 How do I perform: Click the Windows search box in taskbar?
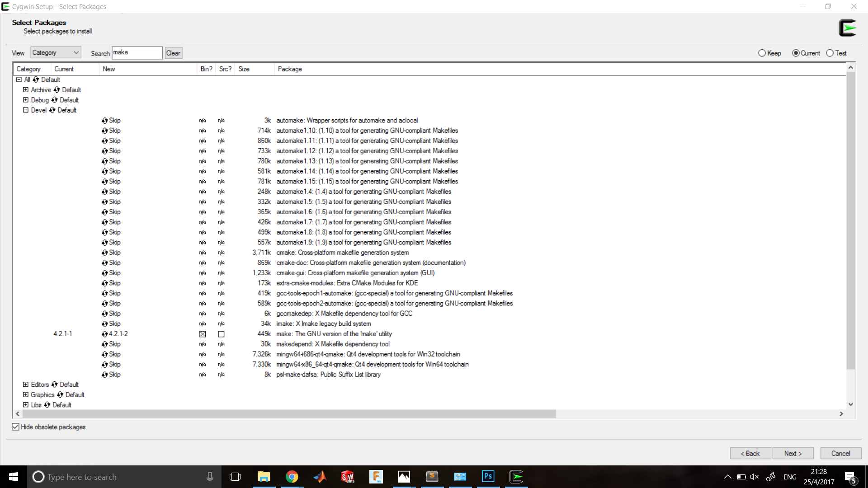click(x=124, y=477)
